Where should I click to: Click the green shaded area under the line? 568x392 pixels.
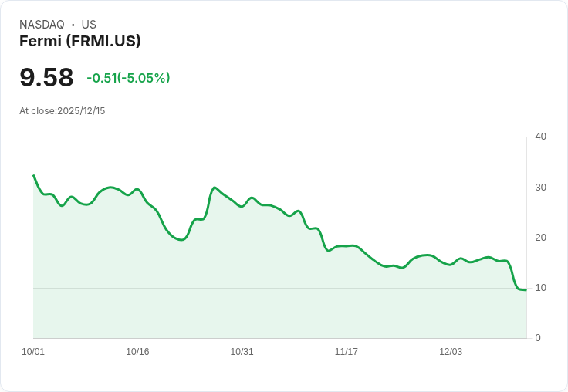232,293
